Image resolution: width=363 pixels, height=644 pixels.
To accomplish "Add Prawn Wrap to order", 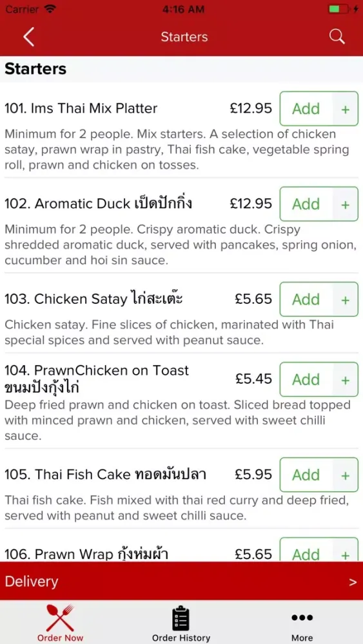I will pyautogui.click(x=306, y=551).
